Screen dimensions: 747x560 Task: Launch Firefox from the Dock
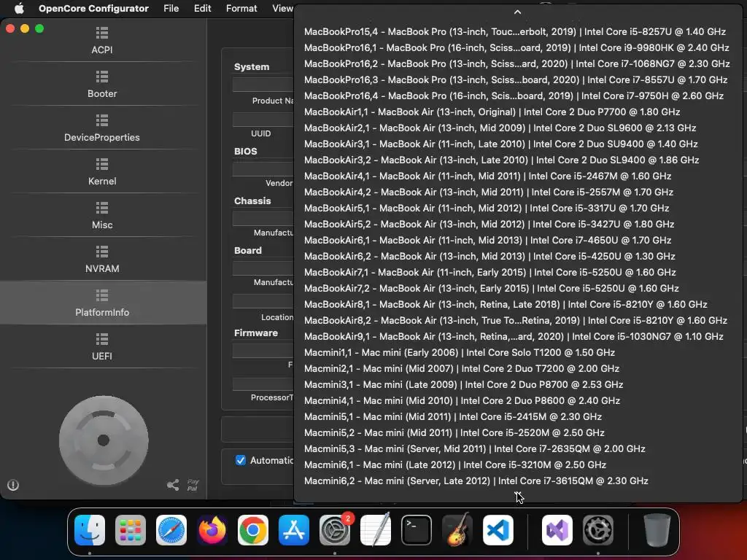[212, 530]
